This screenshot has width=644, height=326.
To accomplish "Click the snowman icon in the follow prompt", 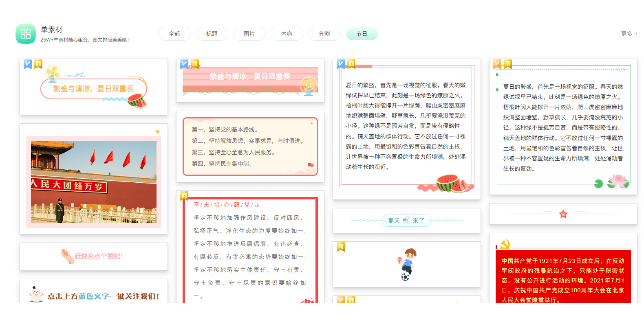I will [36, 294].
